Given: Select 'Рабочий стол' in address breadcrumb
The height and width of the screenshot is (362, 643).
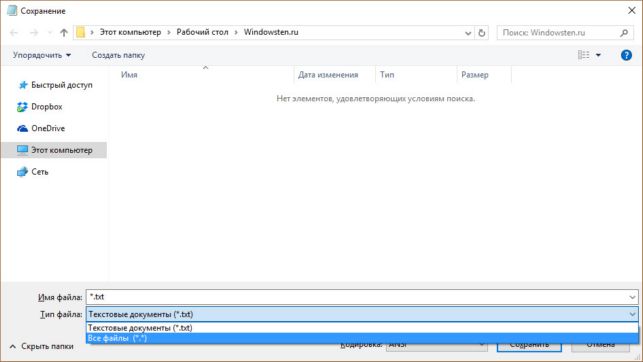Looking at the screenshot, I should coord(202,32).
